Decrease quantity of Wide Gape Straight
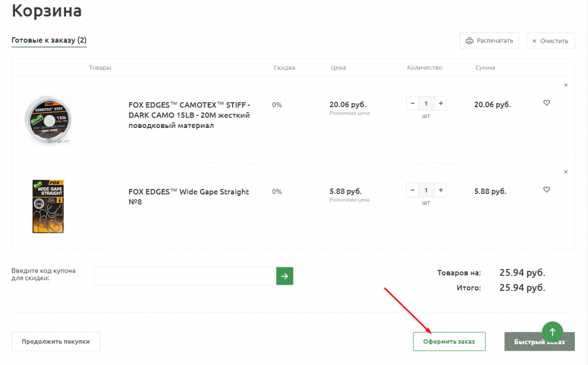588x365 pixels. click(x=412, y=190)
